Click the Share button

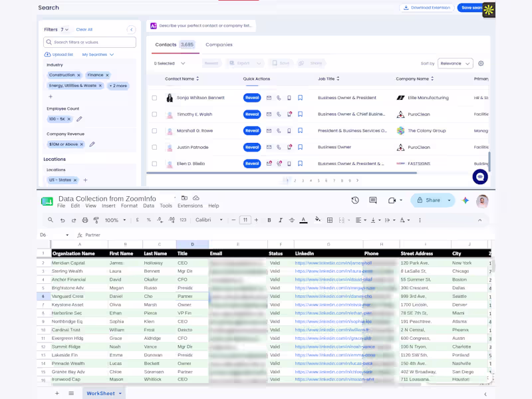(x=429, y=201)
